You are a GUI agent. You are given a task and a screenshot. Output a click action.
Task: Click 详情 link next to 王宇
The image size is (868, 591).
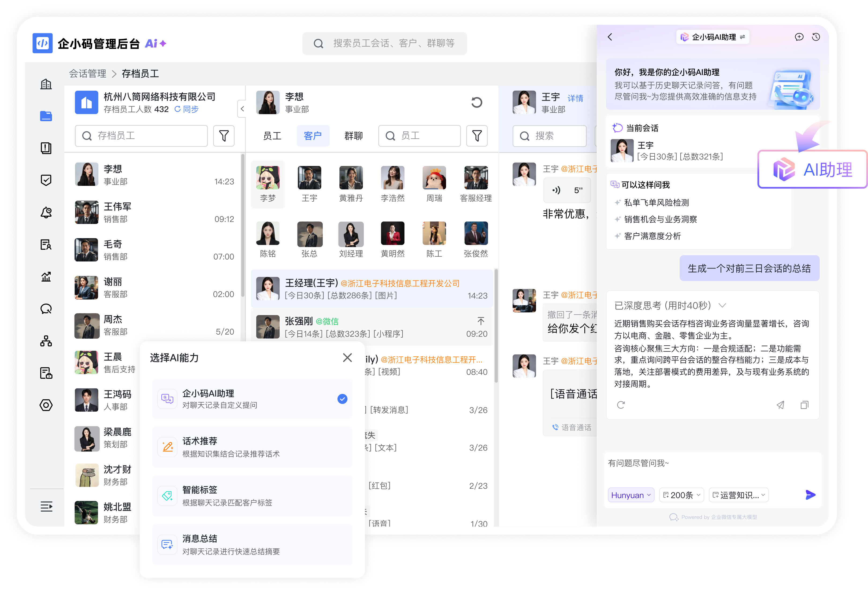pyautogui.click(x=575, y=98)
